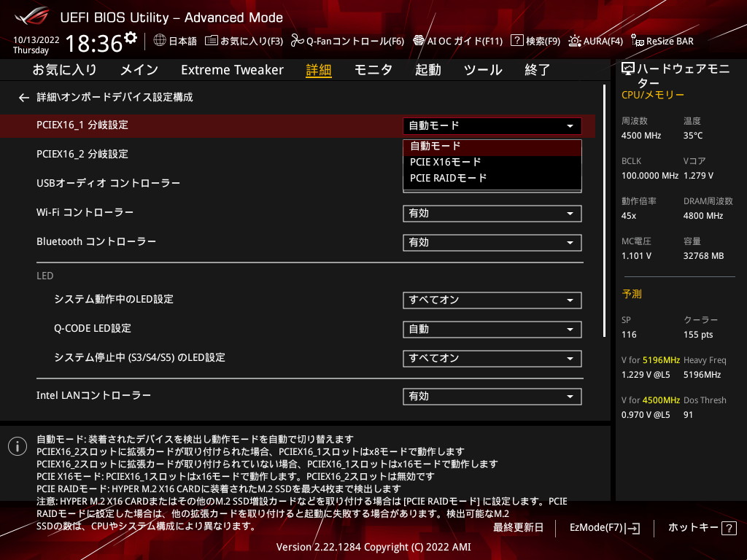Switch to the メイン tab
Viewport: 747px width, 560px height.
139,70
